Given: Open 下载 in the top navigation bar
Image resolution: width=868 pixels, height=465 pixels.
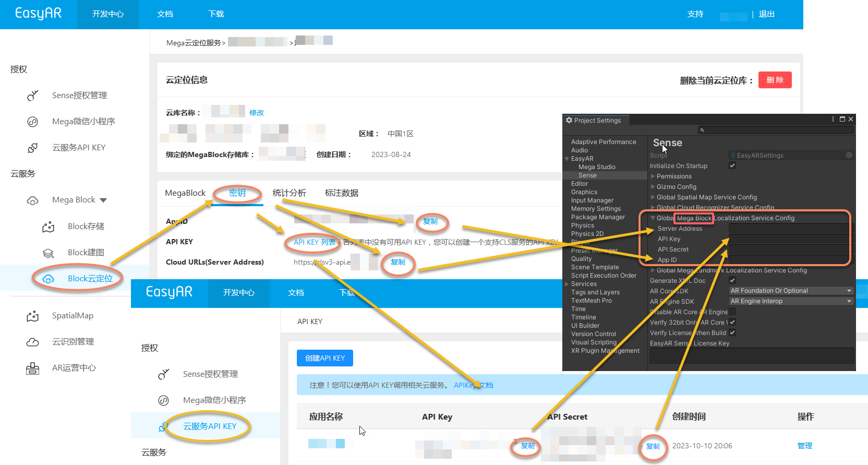Looking at the screenshot, I should 216,14.
